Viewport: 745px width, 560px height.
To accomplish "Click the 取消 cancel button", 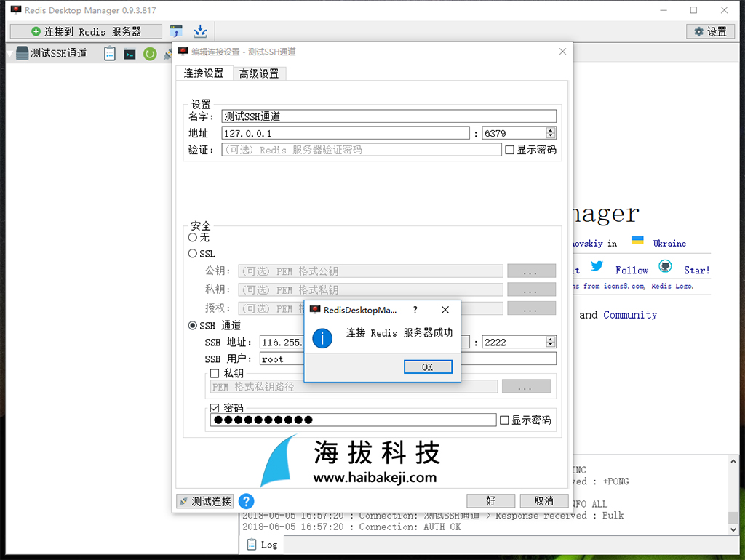I will tap(544, 500).
